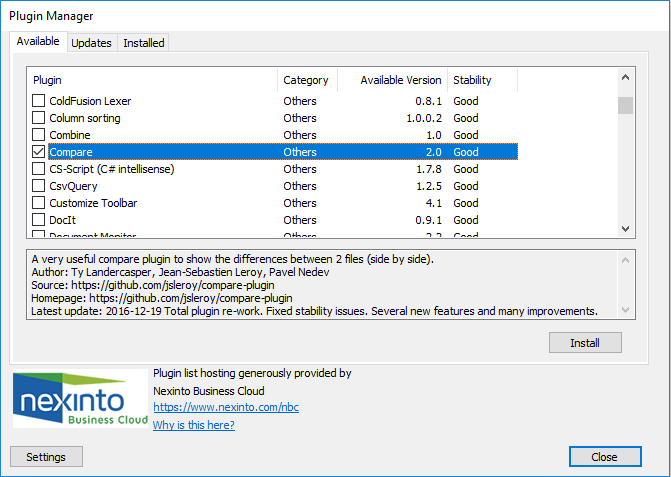
Task: Click version 1.2.5 of CsvQuery
Action: (429, 186)
